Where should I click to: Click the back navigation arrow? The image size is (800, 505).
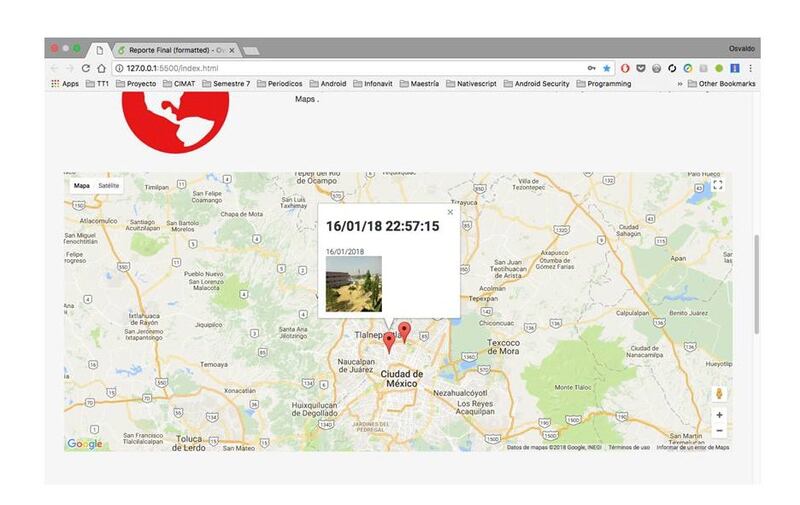pos(55,68)
